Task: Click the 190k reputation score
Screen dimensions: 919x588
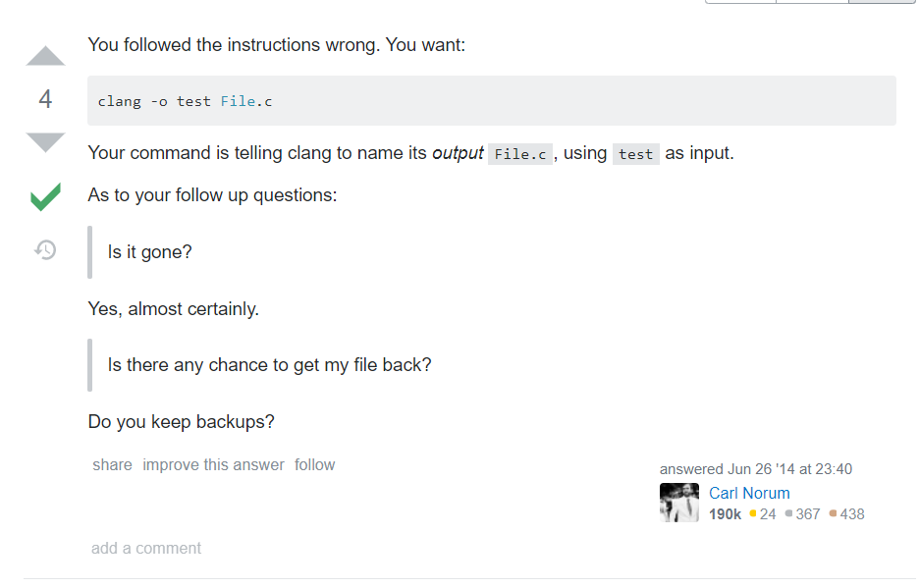Action: 725,514
